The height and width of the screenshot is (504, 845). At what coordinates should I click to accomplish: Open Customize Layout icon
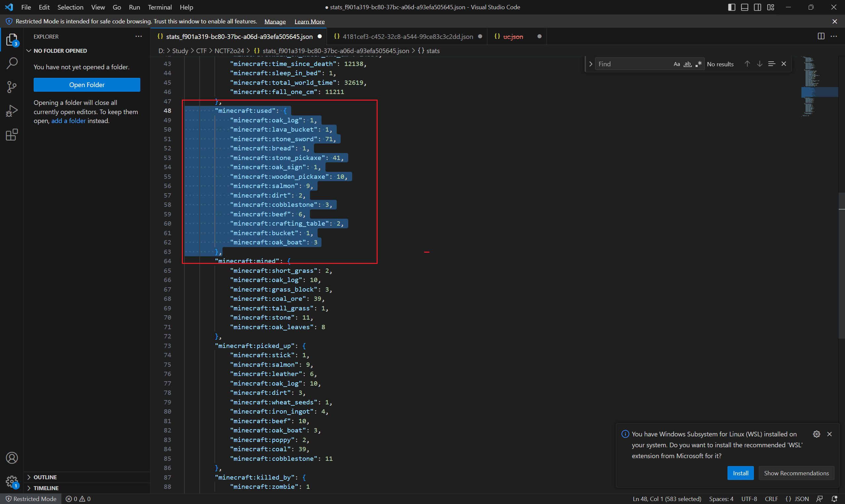(x=770, y=7)
